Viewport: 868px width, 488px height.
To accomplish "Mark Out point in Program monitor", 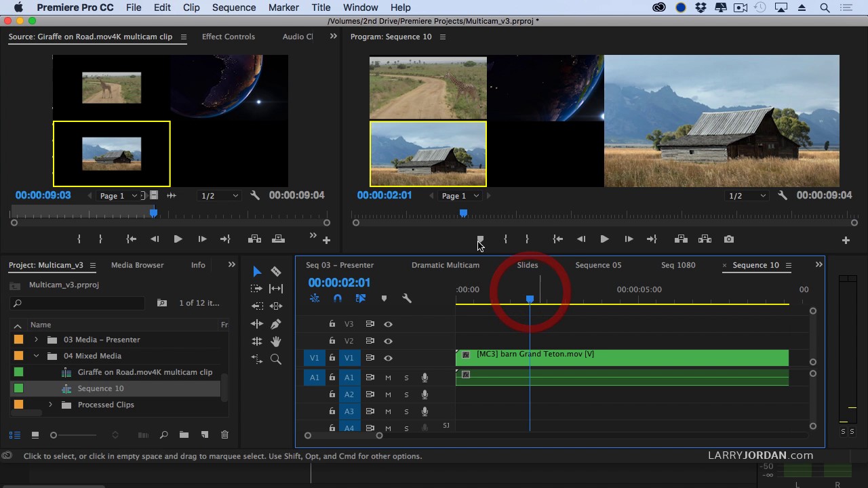I will point(527,239).
